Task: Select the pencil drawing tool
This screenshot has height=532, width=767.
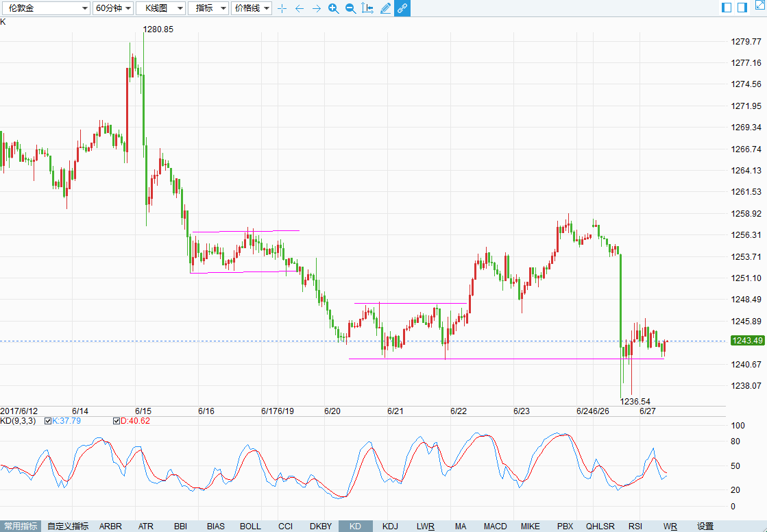Action: [385, 8]
